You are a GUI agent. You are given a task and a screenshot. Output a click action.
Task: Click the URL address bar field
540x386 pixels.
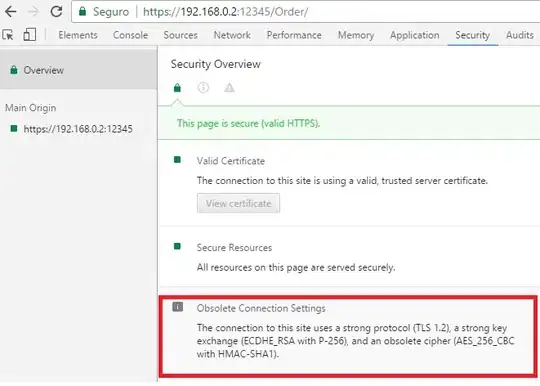(x=306, y=12)
